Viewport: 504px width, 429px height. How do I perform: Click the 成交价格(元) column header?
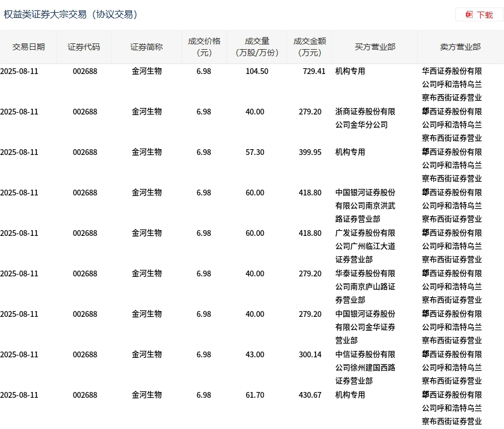coord(204,47)
